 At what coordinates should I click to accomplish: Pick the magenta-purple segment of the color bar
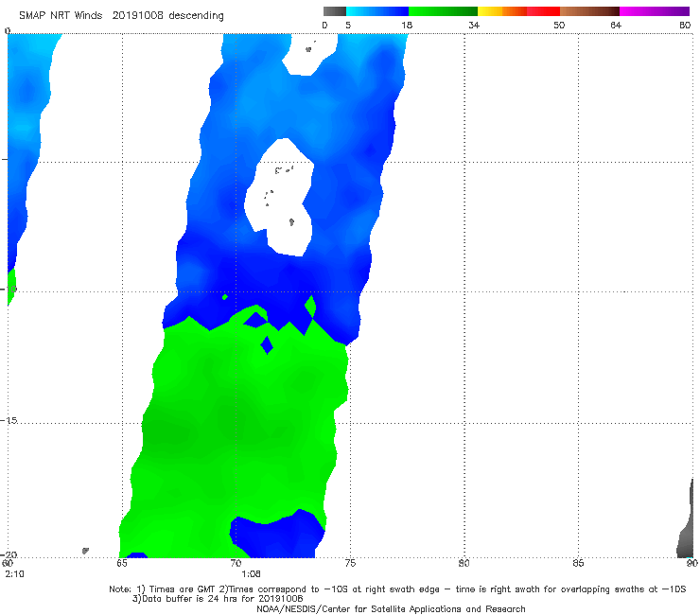click(655, 11)
